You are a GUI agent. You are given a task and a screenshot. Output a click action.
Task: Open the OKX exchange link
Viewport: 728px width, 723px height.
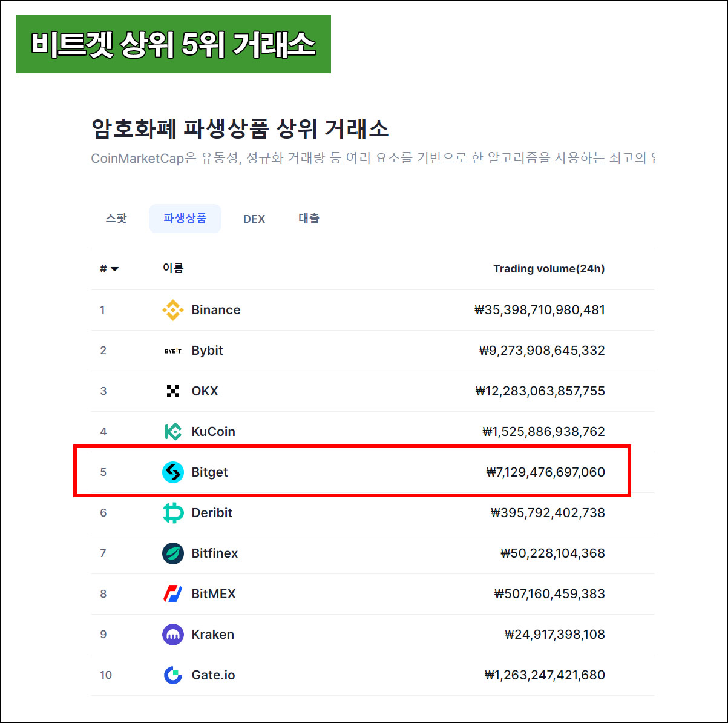click(x=205, y=391)
